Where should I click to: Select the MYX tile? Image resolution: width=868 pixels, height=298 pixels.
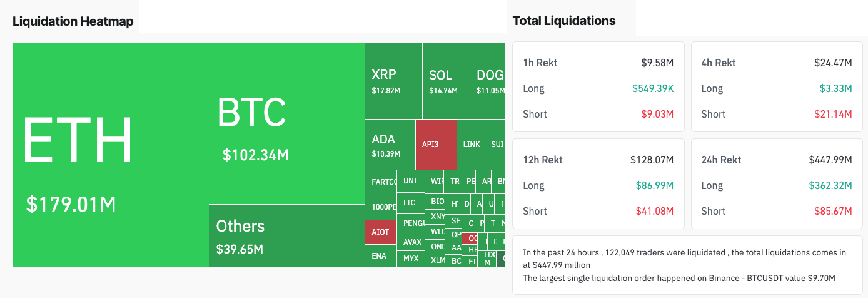[x=411, y=259]
